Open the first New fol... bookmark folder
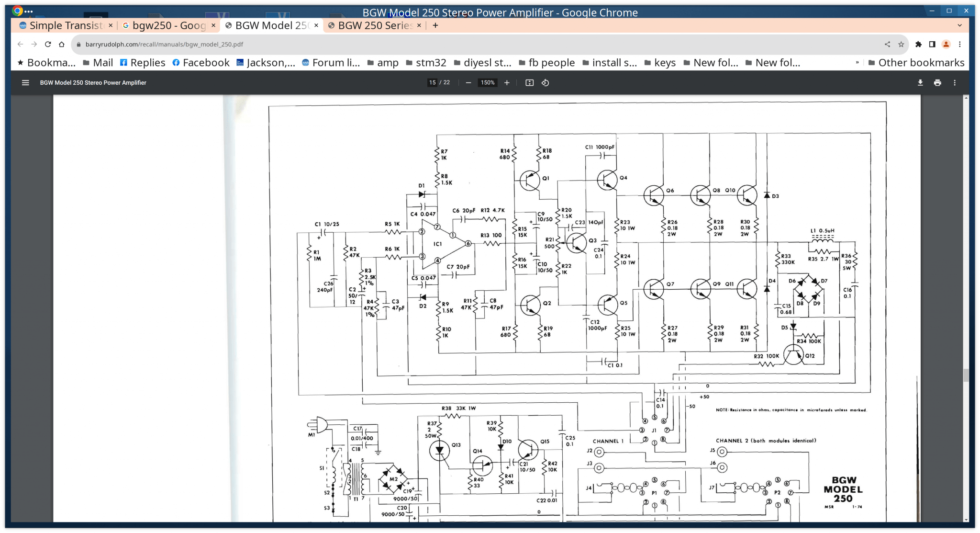The image size is (980, 533). coord(710,63)
